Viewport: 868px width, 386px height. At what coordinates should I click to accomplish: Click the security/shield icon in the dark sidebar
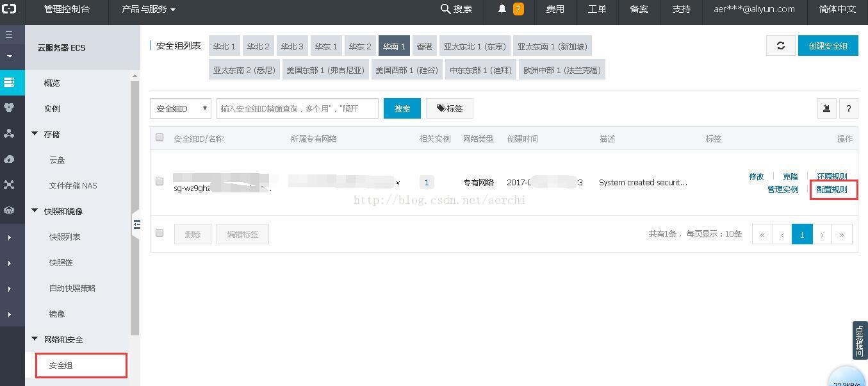[x=10, y=108]
